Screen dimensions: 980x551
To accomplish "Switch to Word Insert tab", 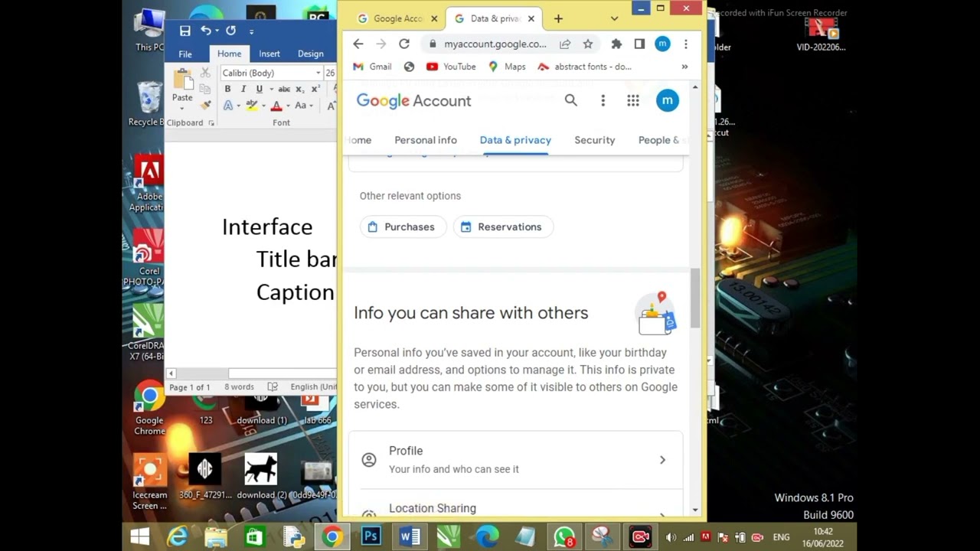I will (269, 54).
